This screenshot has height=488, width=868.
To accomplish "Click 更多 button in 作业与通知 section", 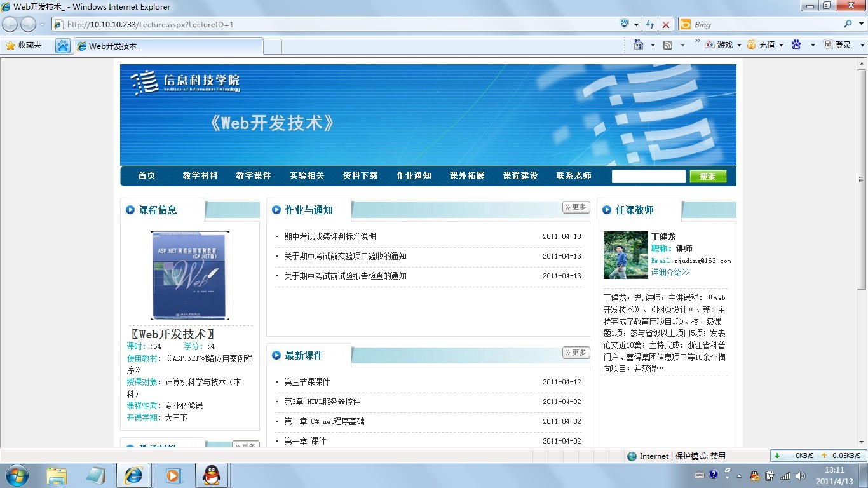I will [576, 207].
